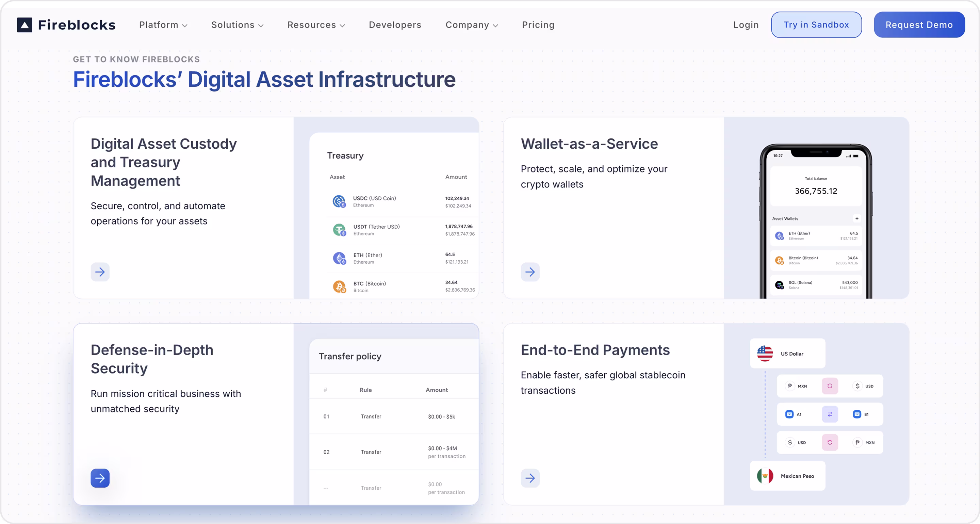This screenshot has height=524, width=980.
Task: Click the Transfer policy panel title
Action: [349, 356]
